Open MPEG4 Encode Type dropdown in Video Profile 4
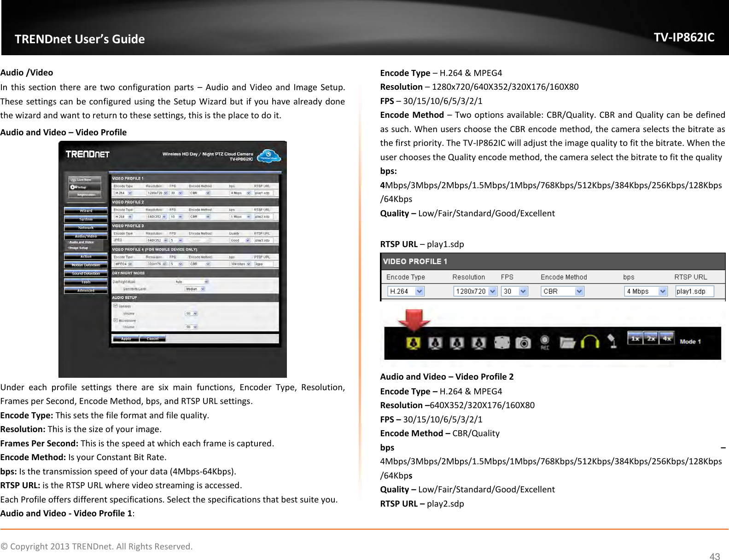729x560 pixels. click(123, 264)
